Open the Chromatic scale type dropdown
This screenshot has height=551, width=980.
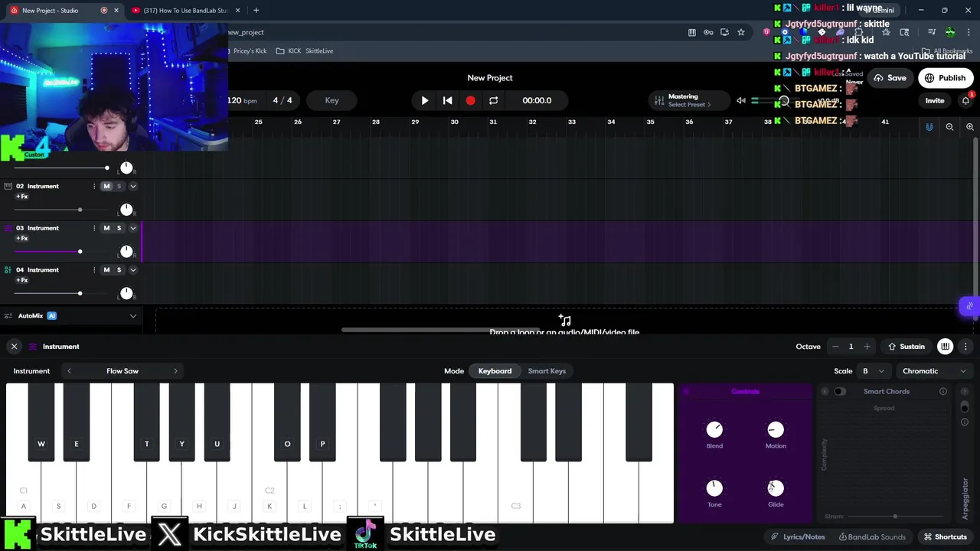coord(934,371)
